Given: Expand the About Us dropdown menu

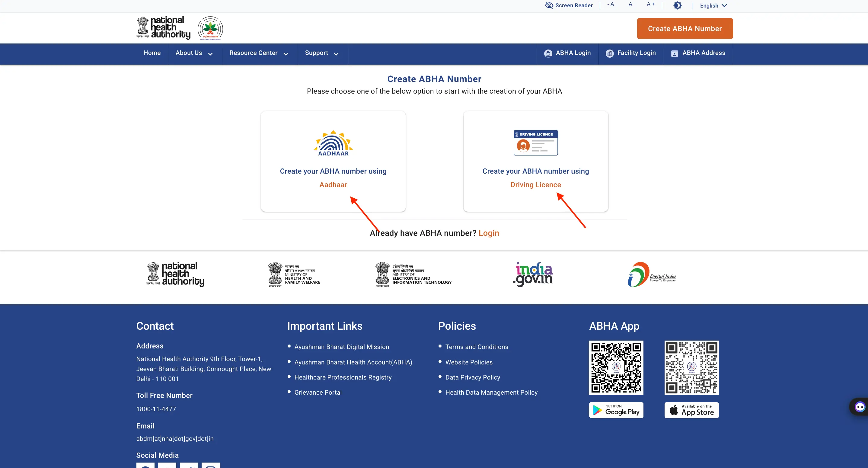Looking at the screenshot, I should 193,53.
